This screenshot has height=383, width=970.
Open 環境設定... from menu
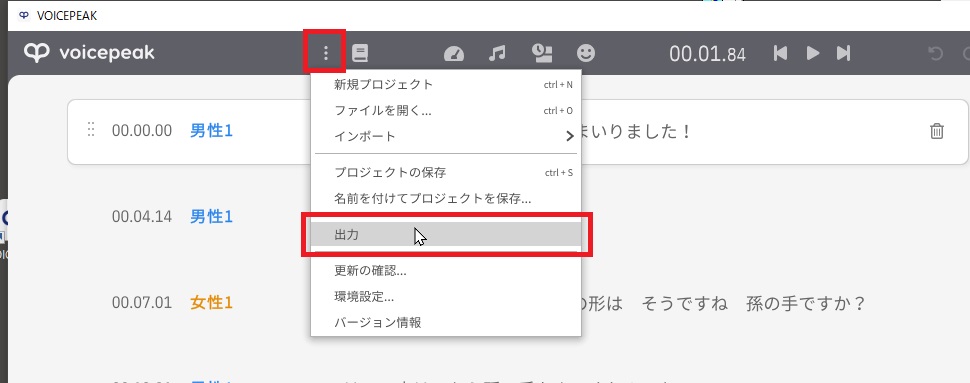(445, 296)
